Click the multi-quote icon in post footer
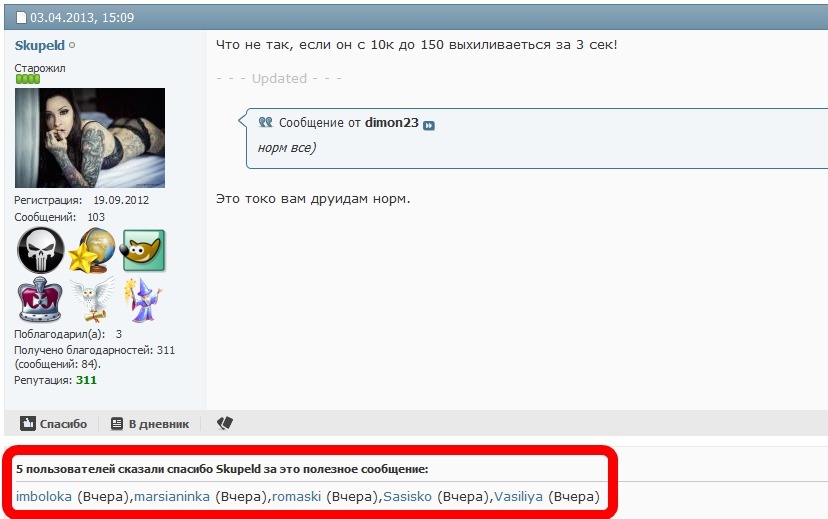Image resolution: width=828 pixels, height=519 pixels. (224, 423)
